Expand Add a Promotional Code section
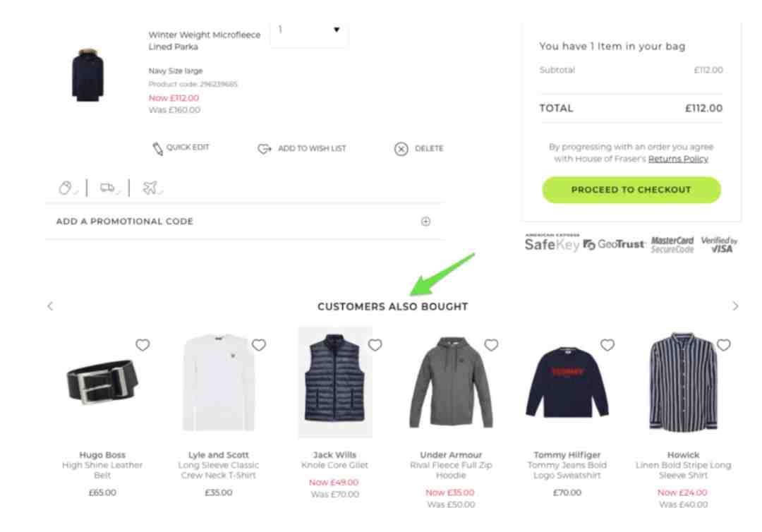This screenshot has height=532, width=762. pos(246,222)
